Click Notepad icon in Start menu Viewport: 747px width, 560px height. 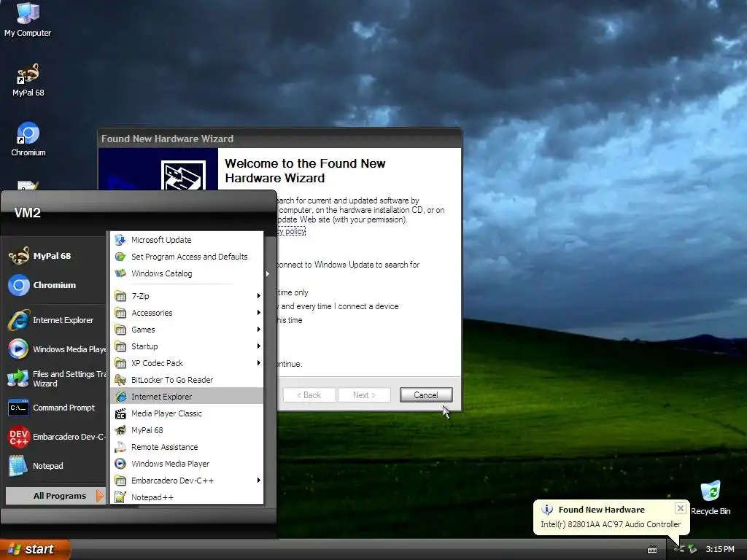(x=18, y=466)
